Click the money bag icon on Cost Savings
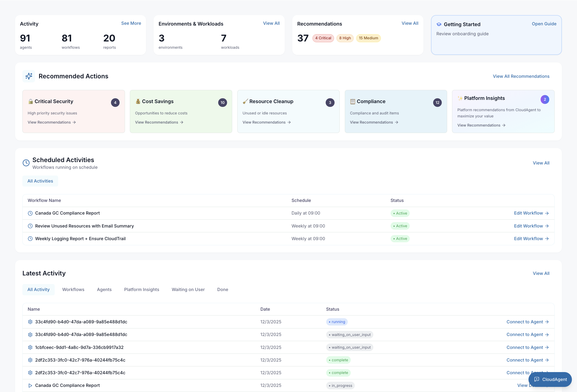This screenshot has height=392, width=577. (138, 101)
